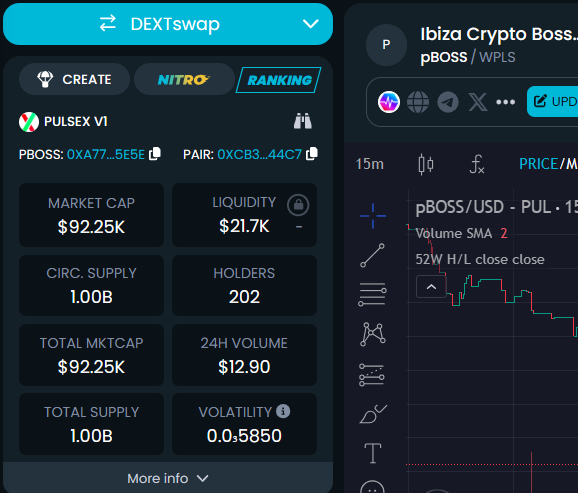Copy the PBOSS token address

155,154
